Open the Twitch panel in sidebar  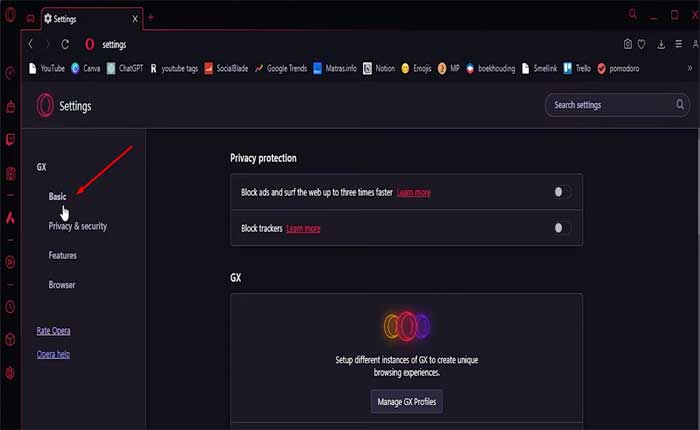[10, 140]
